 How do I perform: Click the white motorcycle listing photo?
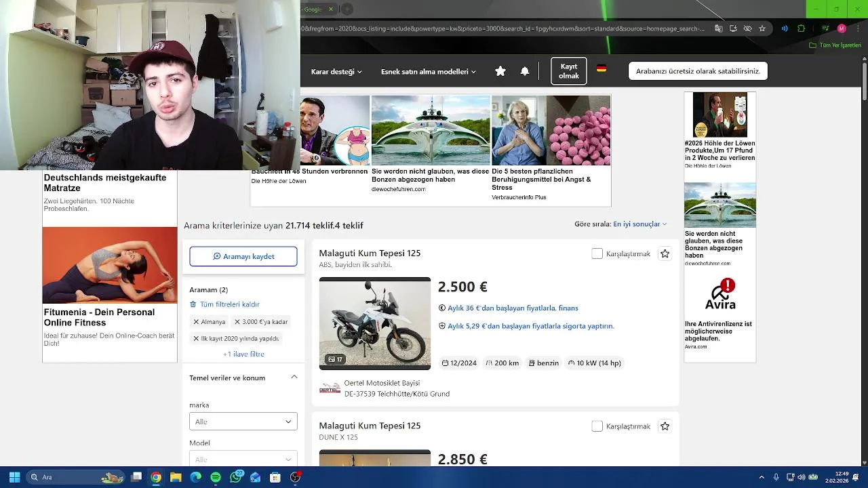tap(375, 323)
